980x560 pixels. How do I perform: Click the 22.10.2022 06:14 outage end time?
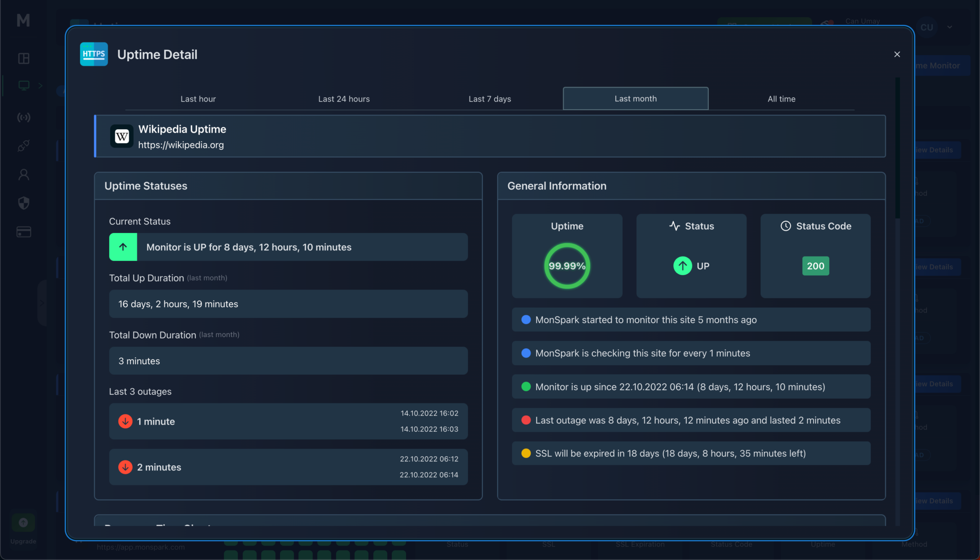429,475
